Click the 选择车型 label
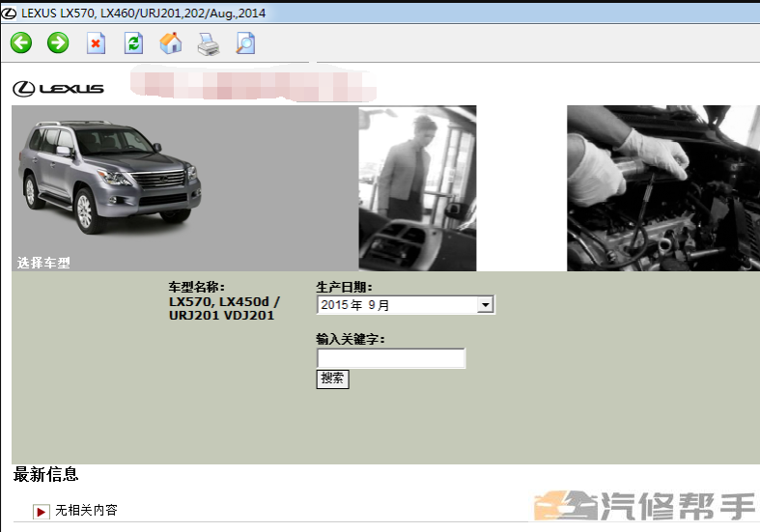 [x=43, y=263]
